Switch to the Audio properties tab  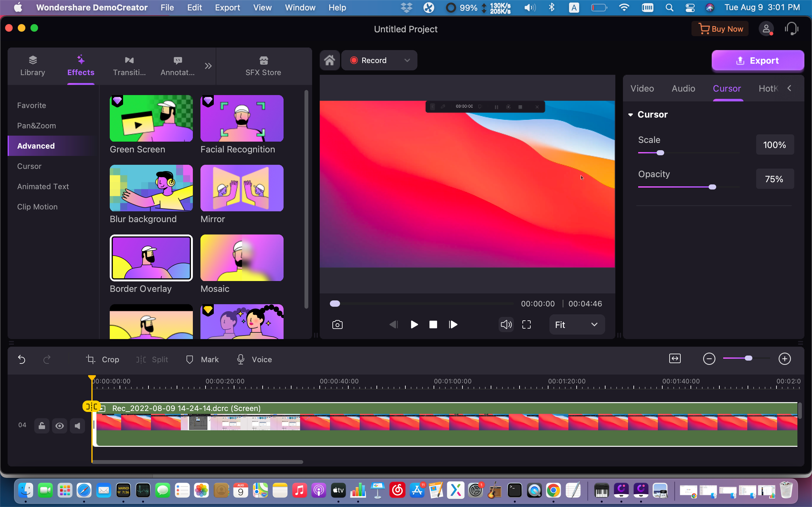coord(683,88)
